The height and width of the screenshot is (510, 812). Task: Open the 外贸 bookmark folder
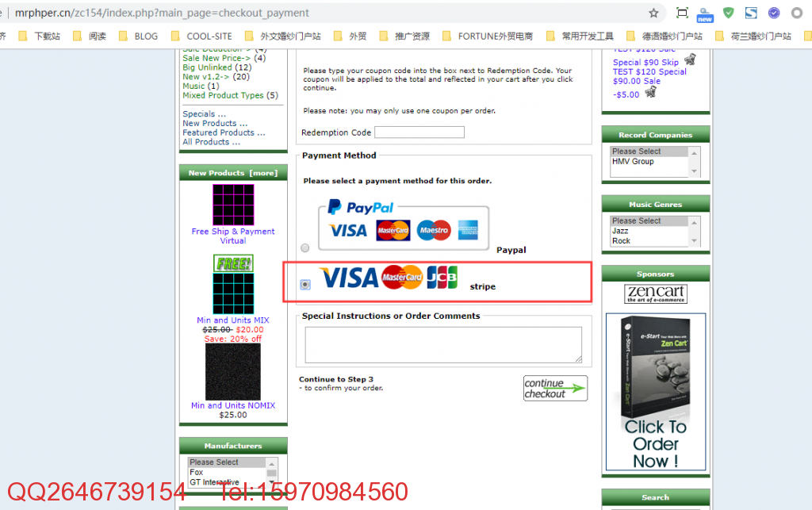tap(350, 36)
